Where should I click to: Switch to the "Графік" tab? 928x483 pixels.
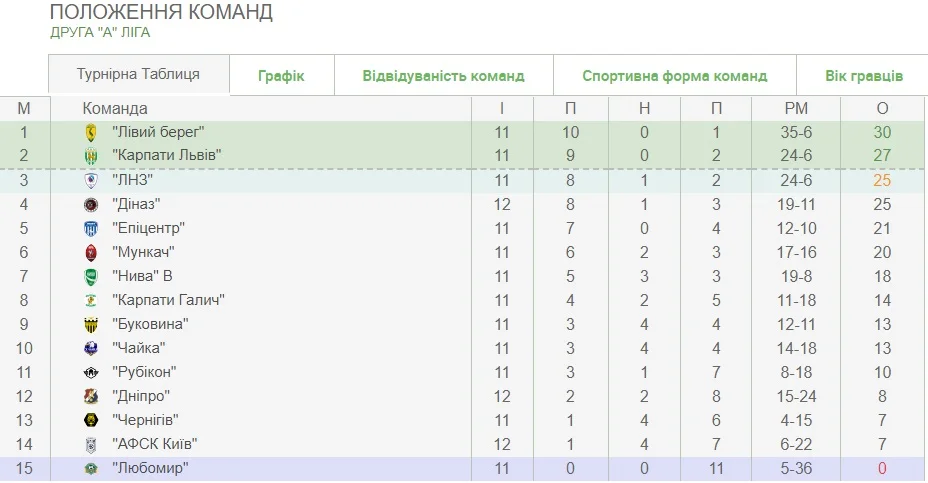click(x=281, y=76)
